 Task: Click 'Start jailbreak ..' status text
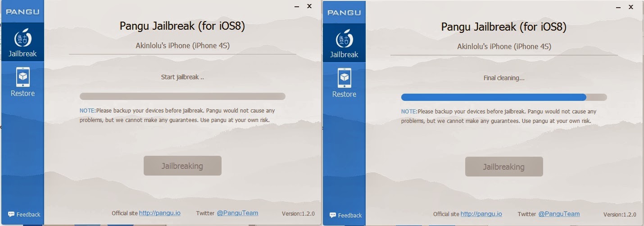(x=182, y=77)
